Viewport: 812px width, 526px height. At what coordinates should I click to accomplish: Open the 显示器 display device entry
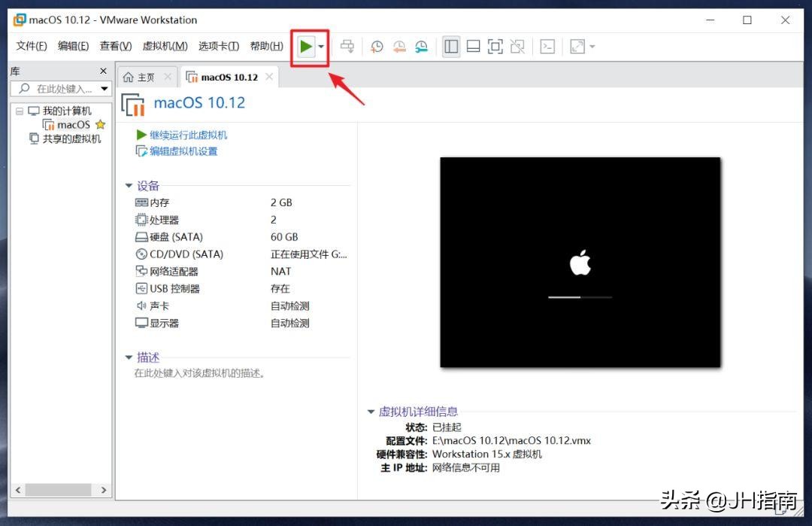[157, 323]
